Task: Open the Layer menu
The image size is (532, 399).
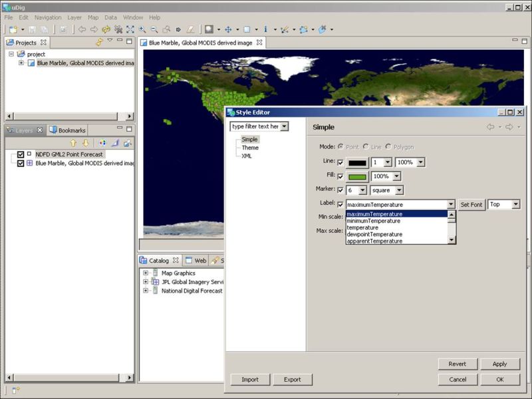Action: 74,17
